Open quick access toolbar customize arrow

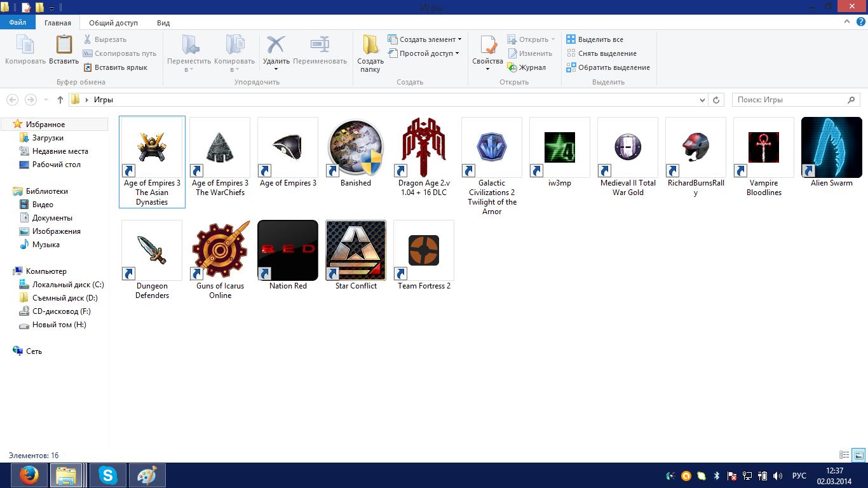(52, 8)
